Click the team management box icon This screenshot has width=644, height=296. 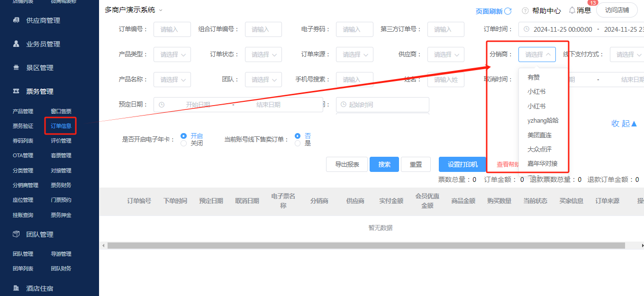tap(16, 234)
